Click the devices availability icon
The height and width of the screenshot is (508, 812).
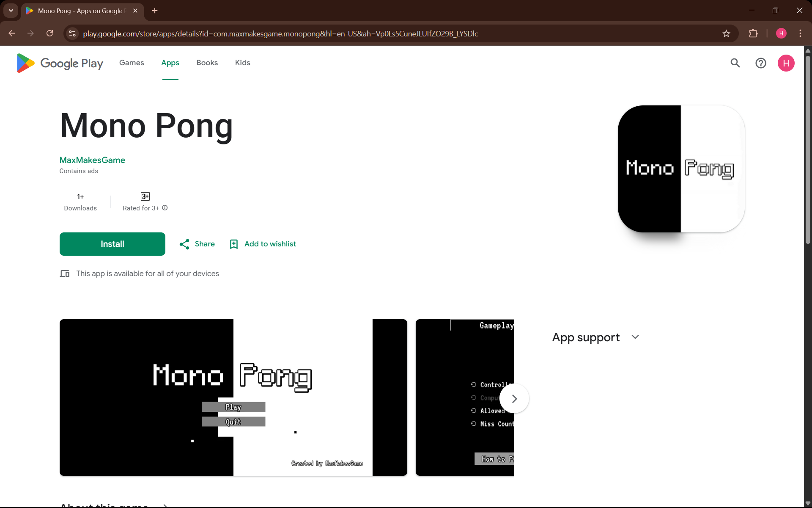click(65, 273)
